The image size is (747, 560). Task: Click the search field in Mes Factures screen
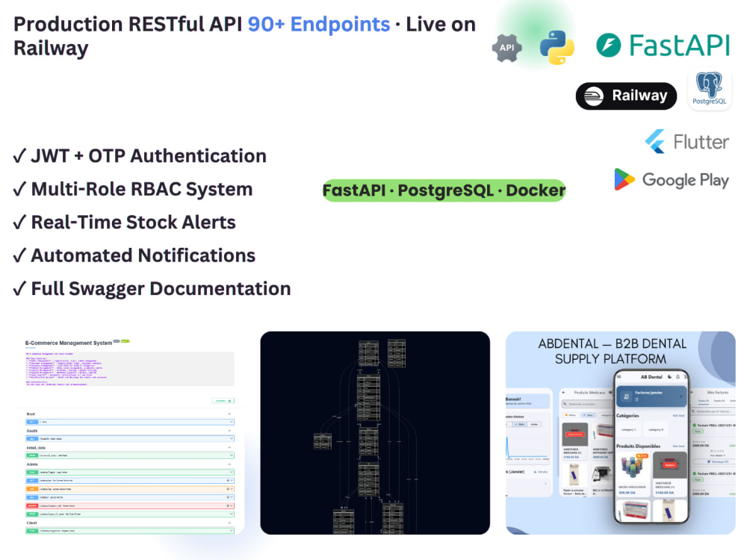713,411
